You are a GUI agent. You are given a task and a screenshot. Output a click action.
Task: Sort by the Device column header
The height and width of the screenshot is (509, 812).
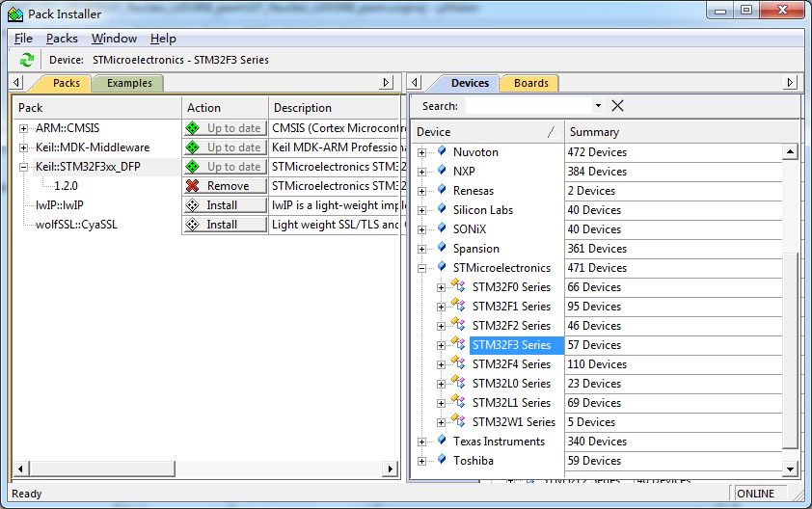pyautogui.click(x=487, y=131)
